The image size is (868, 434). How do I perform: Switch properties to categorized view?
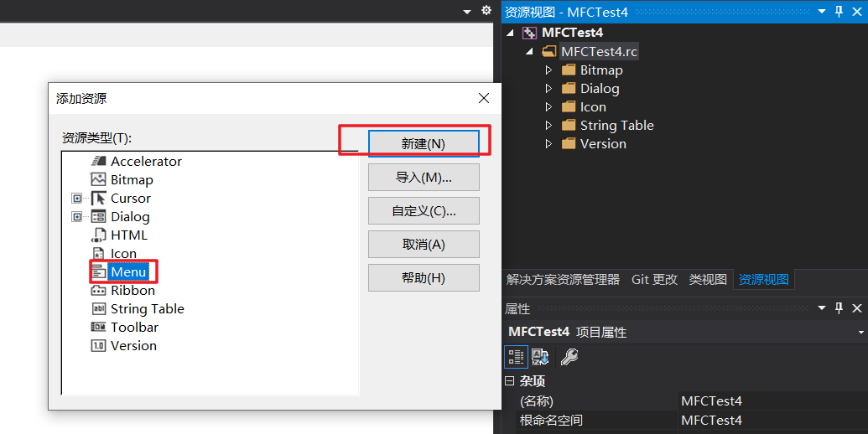pyautogui.click(x=516, y=357)
